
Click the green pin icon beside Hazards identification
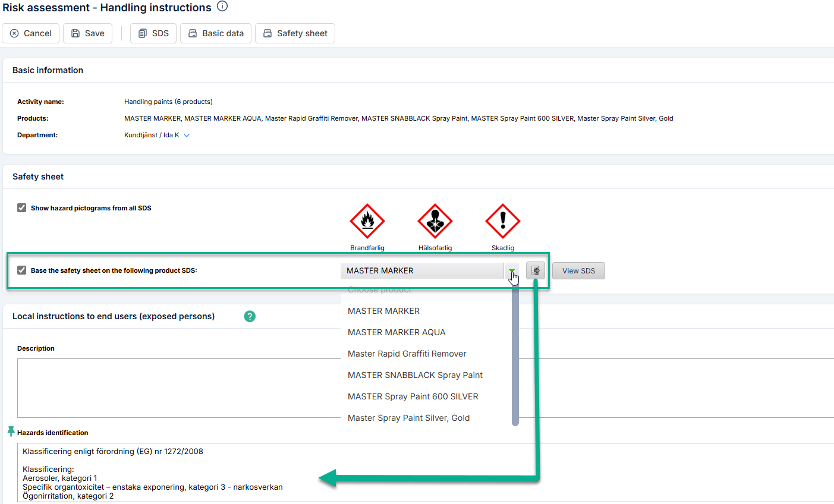click(x=11, y=431)
